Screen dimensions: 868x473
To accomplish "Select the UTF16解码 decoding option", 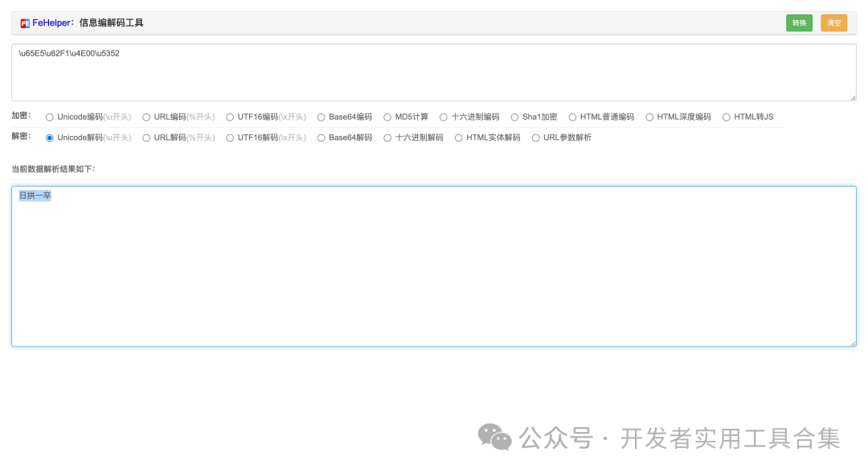I will 229,138.
